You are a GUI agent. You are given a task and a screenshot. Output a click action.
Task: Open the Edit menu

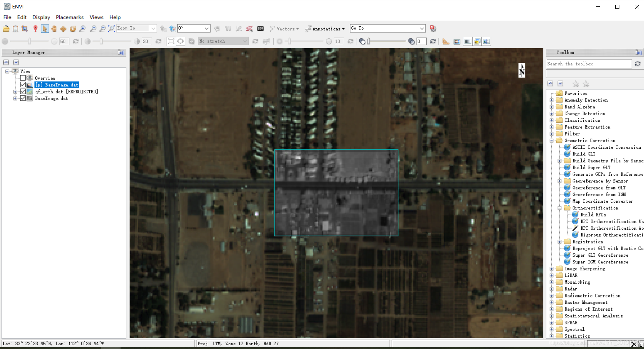pos(22,17)
